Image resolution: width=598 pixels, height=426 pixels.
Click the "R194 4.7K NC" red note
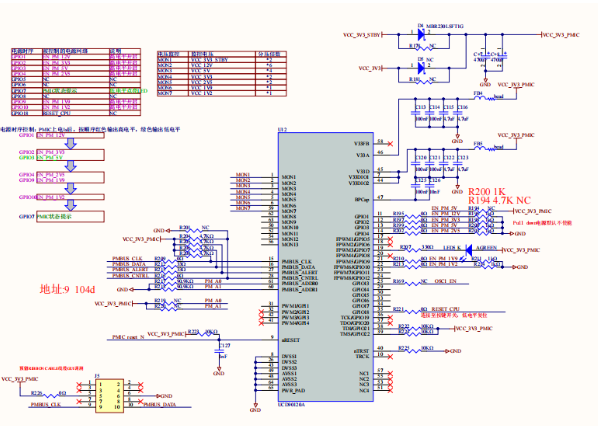point(499,201)
